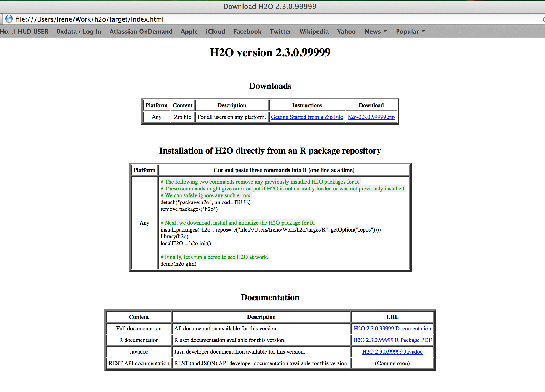Image resolution: width=545 pixels, height=392 pixels.
Task: Open the Atlassian OnDemand bookmark
Action: click(x=141, y=32)
